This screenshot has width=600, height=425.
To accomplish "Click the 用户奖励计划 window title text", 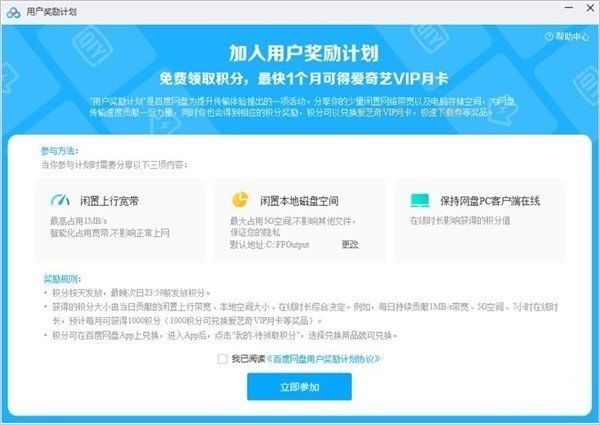I will 51,12.
